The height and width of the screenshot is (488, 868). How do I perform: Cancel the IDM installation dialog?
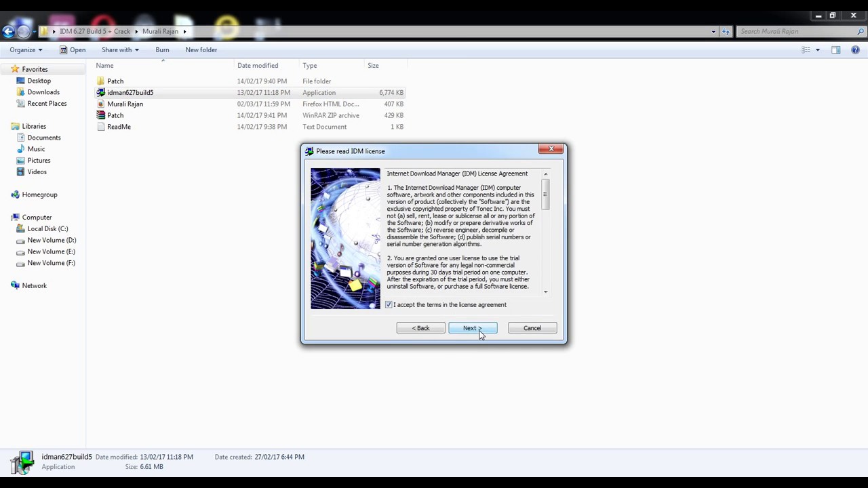(532, 328)
